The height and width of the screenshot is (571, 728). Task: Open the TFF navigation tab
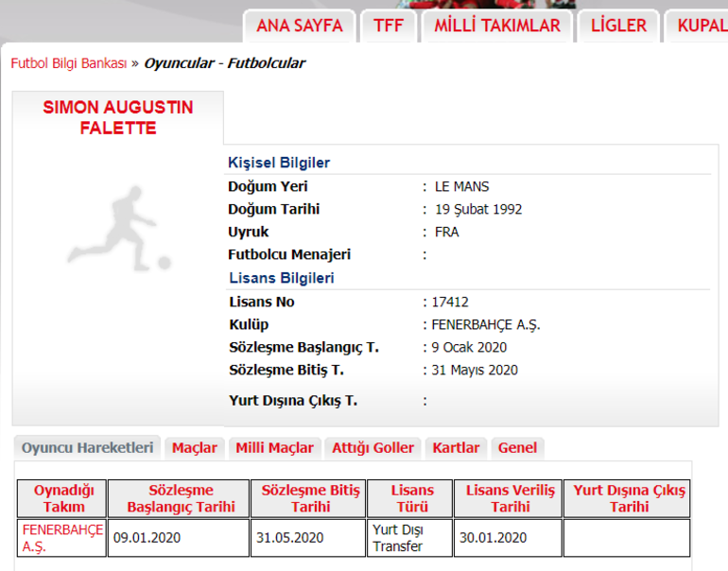point(388,26)
